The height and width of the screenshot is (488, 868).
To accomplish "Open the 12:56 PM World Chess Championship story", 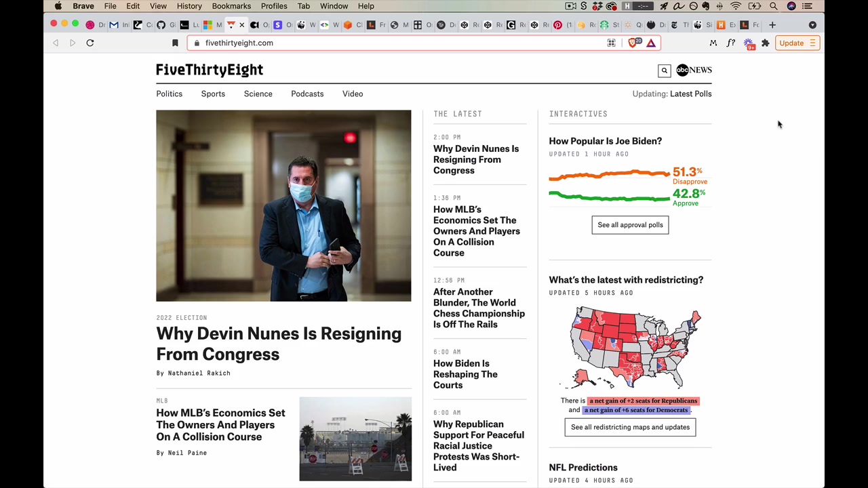I will [x=479, y=308].
